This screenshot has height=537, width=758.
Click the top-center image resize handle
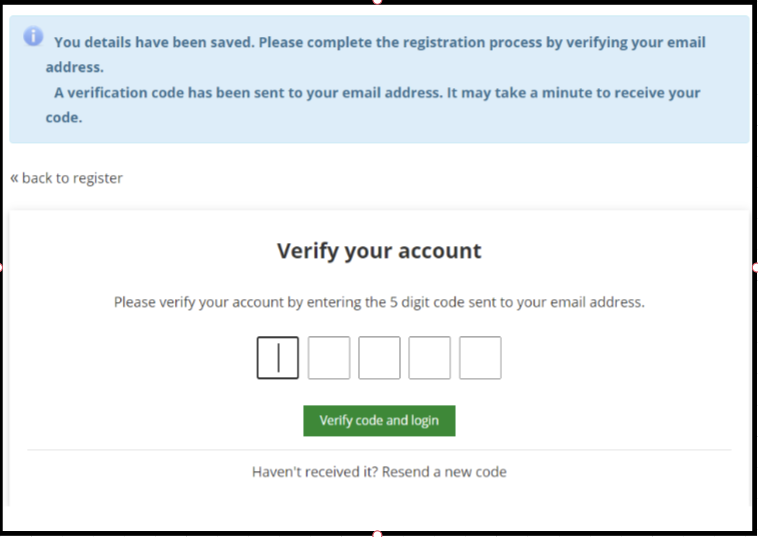pyautogui.click(x=378, y=2)
